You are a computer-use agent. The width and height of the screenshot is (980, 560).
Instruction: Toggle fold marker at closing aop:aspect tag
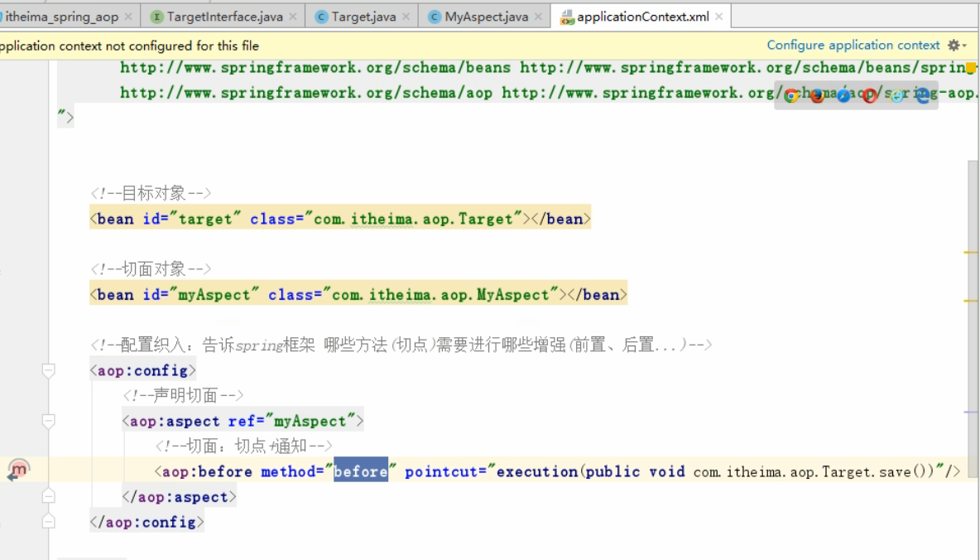[48, 497]
